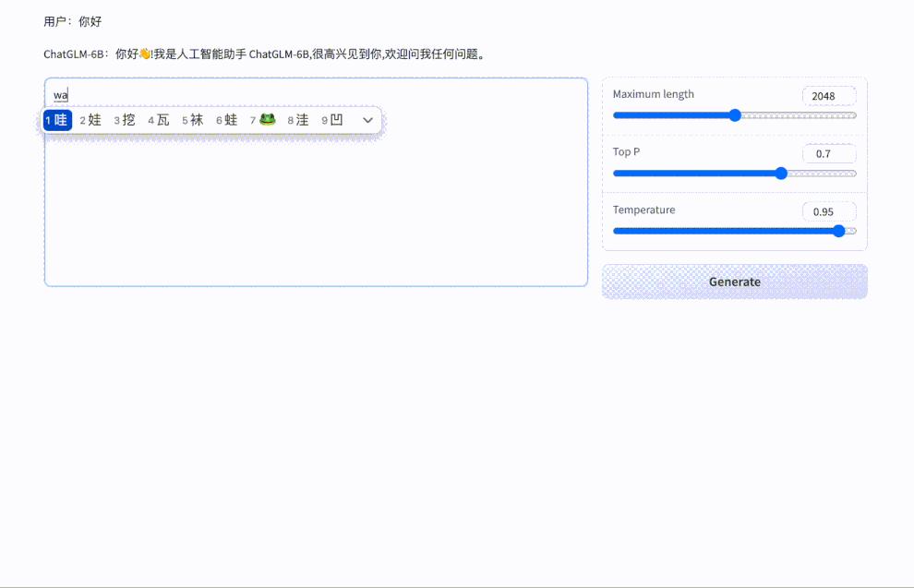Select candidate 5 袜
The image size is (914, 588).
pos(192,120)
